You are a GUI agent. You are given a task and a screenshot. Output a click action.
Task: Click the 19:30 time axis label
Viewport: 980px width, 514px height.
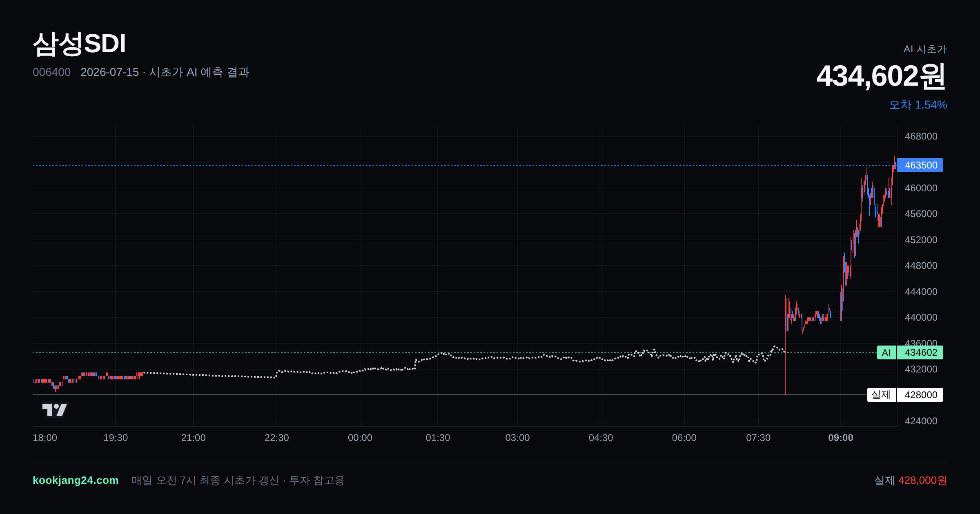point(116,438)
